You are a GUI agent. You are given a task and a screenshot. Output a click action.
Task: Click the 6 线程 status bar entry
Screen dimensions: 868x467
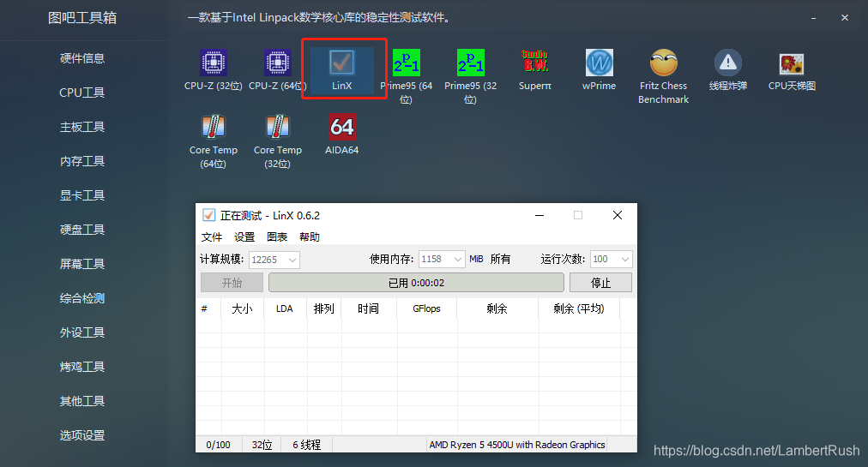pyautogui.click(x=307, y=445)
